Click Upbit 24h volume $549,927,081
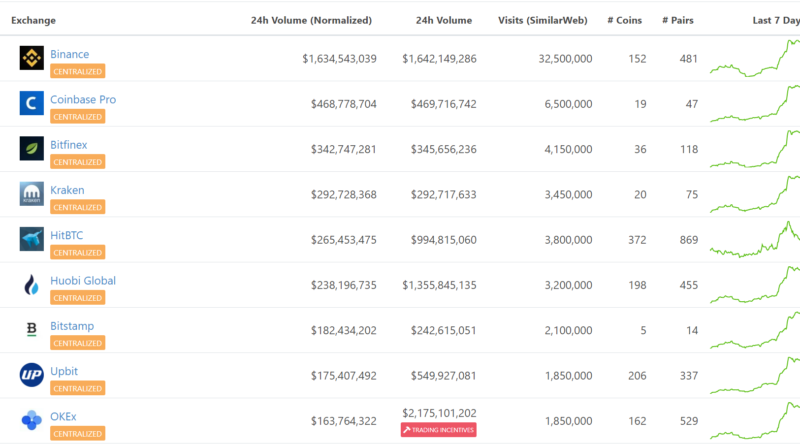Viewport: 800px width, 445px height. click(x=444, y=376)
